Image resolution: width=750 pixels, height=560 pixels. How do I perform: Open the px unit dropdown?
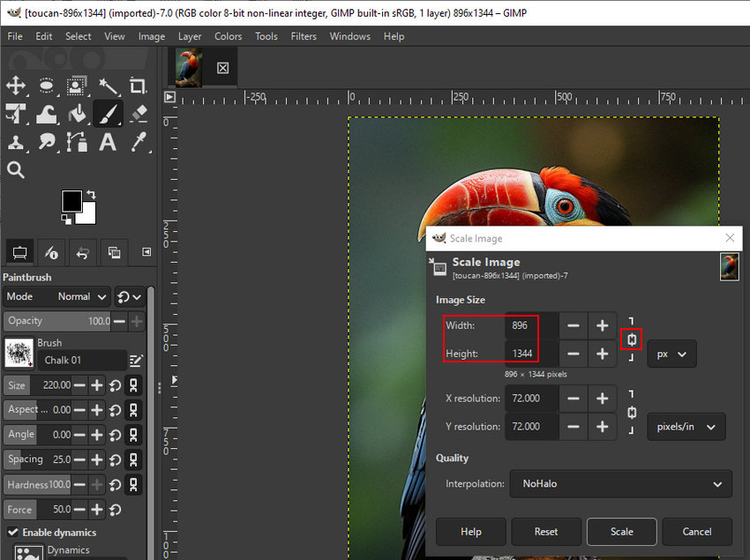(672, 354)
